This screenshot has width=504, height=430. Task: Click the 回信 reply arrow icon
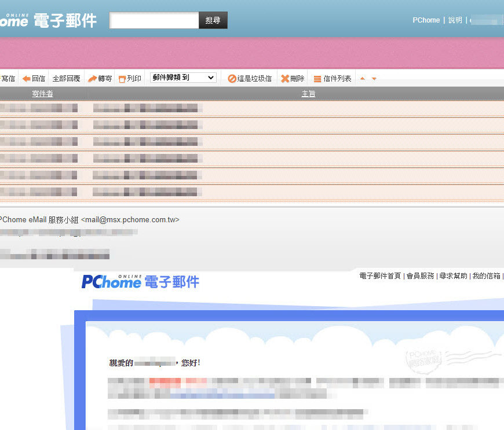pyautogui.click(x=26, y=79)
